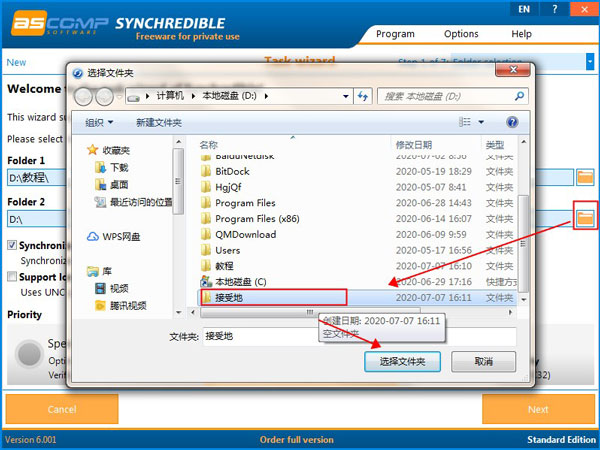Open the 组织 dropdown menu
The height and width of the screenshot is (450, 600).
[99, 122]
